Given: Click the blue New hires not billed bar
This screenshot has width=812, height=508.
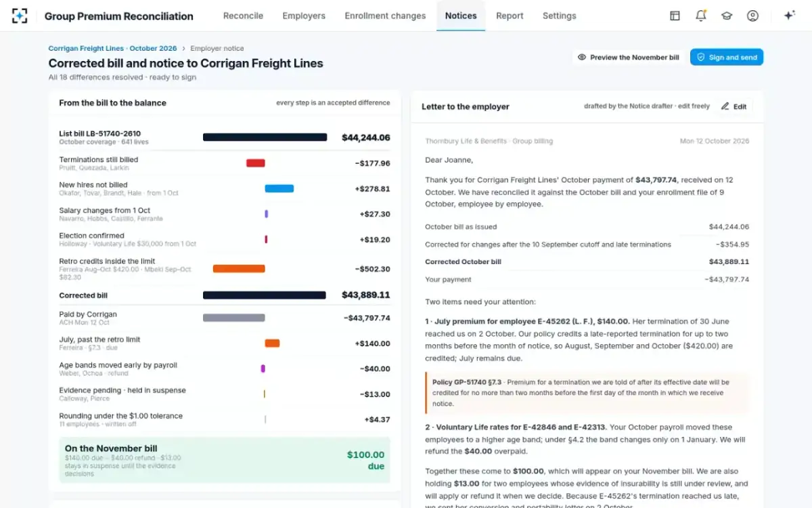Looking at the screenshot, I should 279,188.
